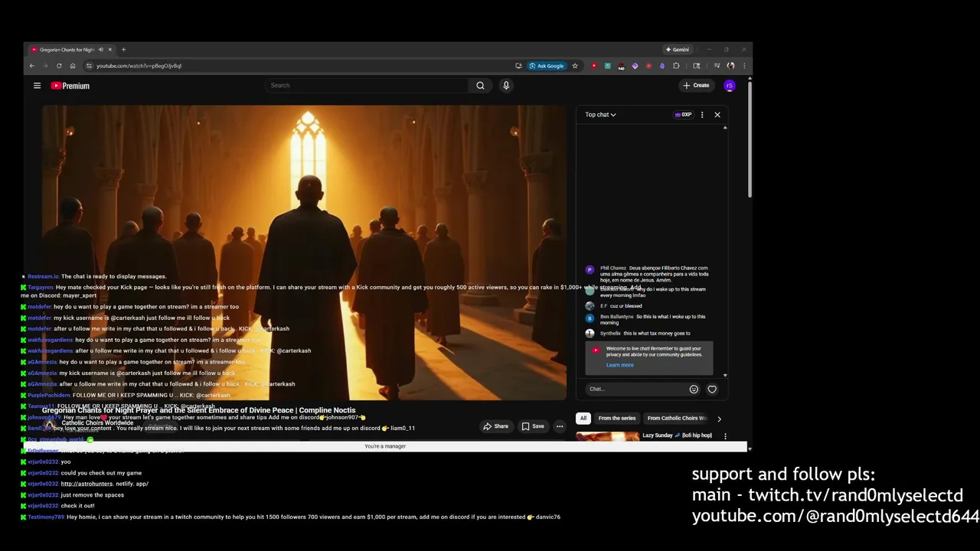This screenshot has width=980, height=551.
Task: Click Ben Ballantyne's chat avatar
Action: tap(590, 318)
